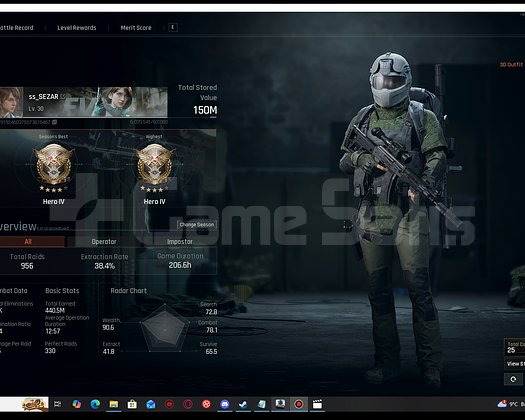Open Discord from the taskbar

[225, 404]
